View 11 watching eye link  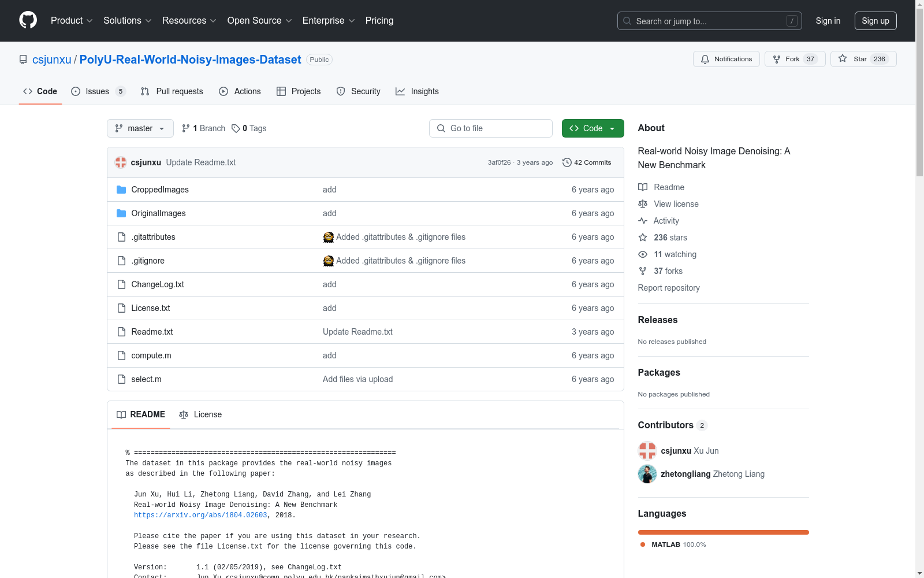[667, 254]
